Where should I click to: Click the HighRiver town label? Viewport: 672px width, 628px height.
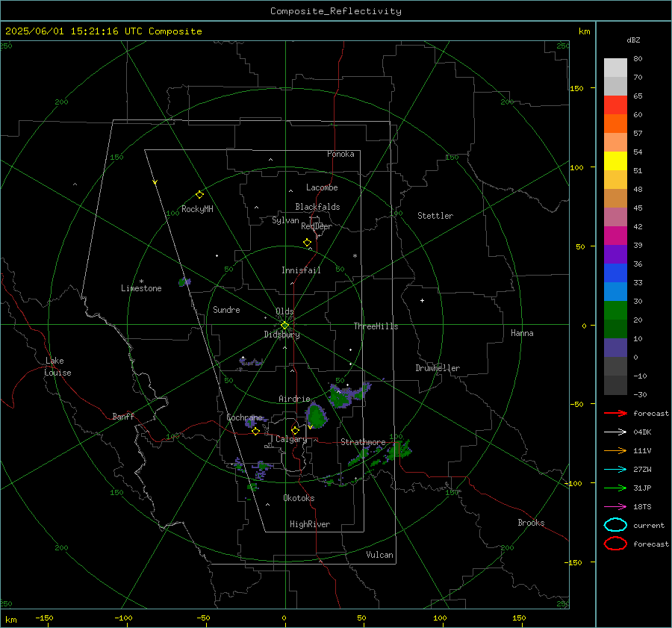[310, 524]
